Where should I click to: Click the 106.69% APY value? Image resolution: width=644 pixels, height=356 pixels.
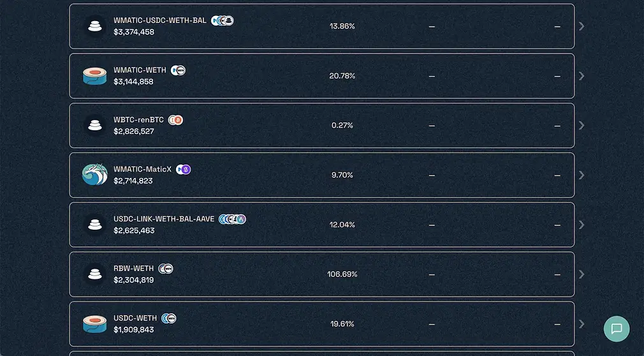[x=342, y=274]
